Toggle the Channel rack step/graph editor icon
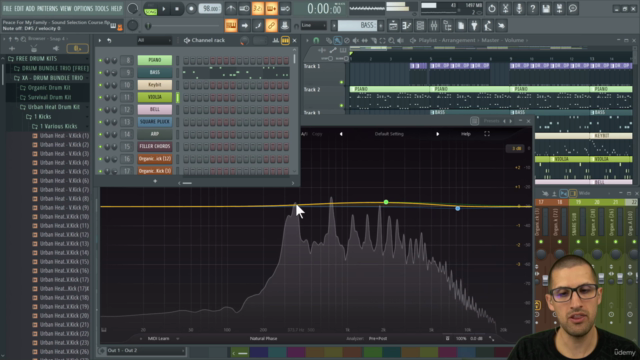The width and height of the screenshot is (640, 360). 276,40
